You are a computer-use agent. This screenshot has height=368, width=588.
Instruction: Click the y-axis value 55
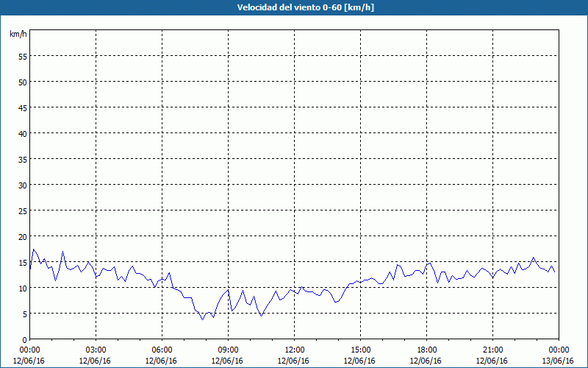(x=23, y=57)
